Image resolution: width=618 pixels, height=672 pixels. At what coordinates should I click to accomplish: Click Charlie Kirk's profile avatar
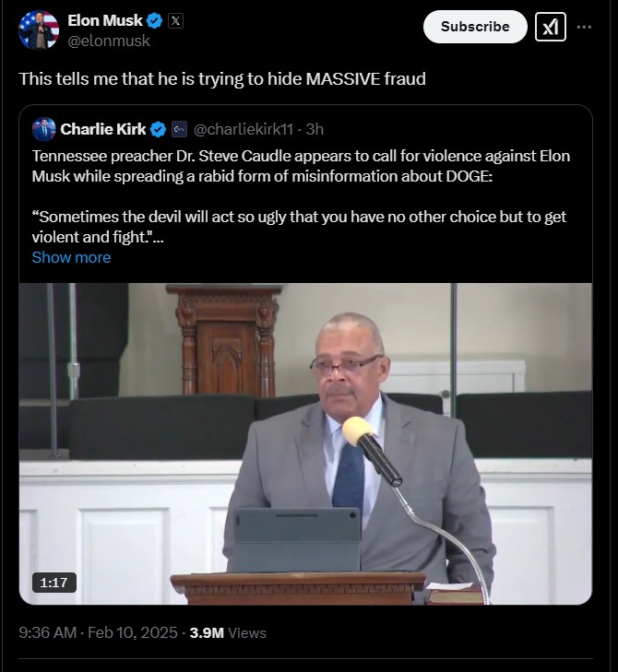coord(43,129)
